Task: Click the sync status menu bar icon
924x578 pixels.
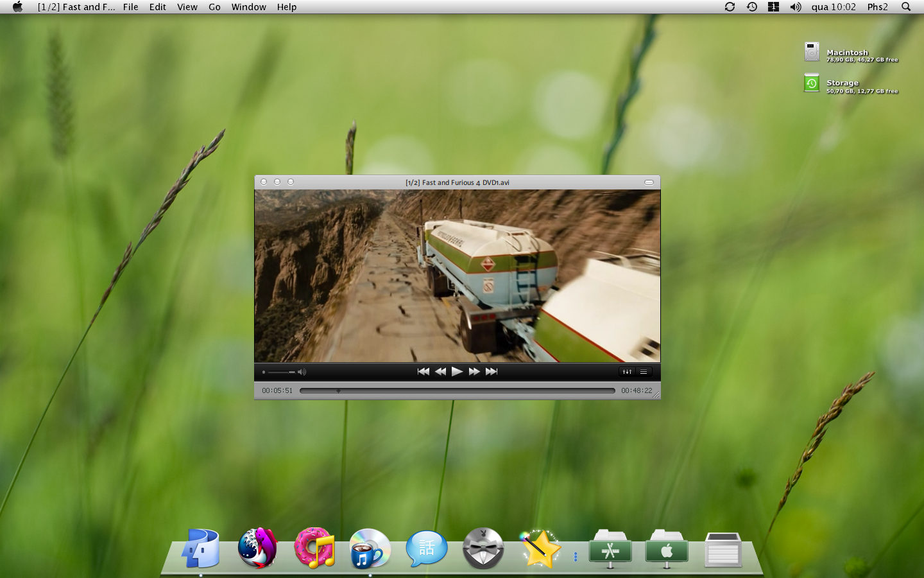Action: click(730, 7)
